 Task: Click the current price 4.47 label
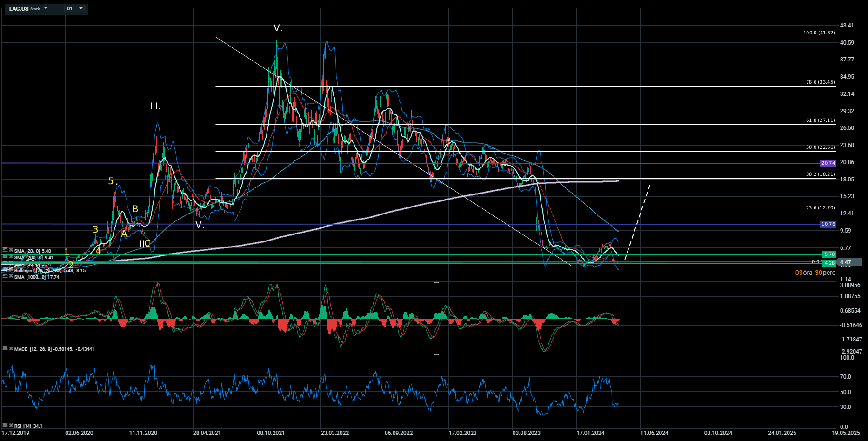[846, 262]
